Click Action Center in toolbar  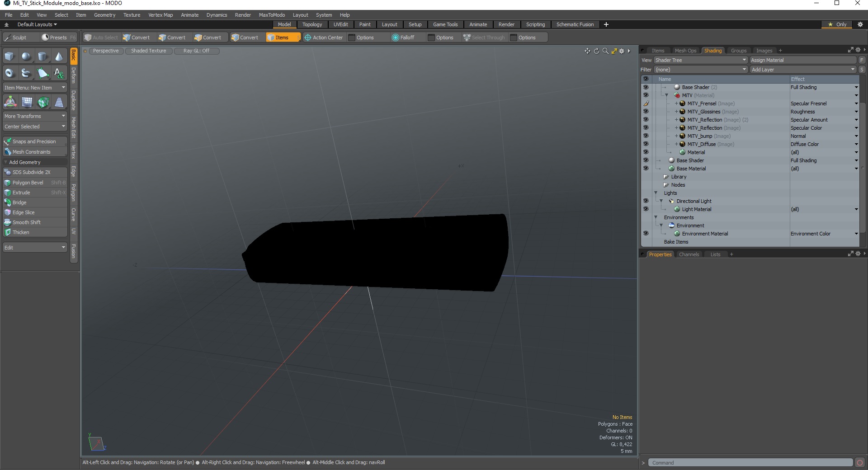coord(324,38)
